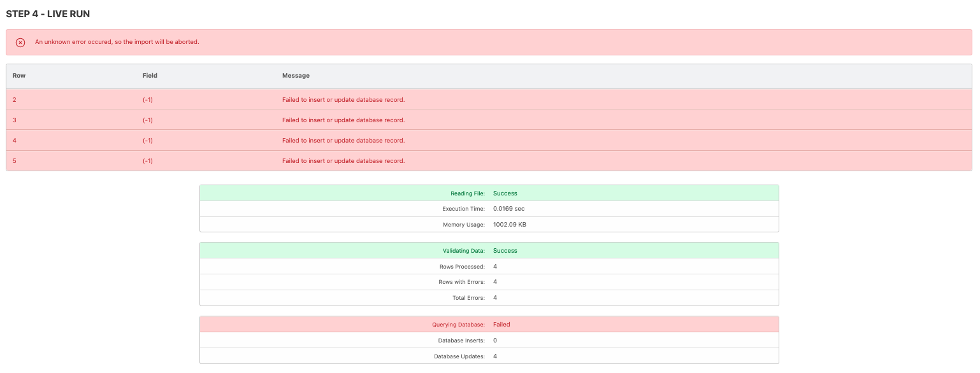Click the Field column header
The width and height of the screenshot is (980, 373).
click(150, 76)
